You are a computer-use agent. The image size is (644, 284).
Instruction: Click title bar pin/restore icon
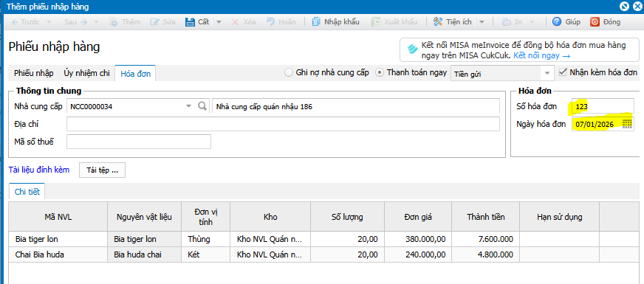(x=624, y=6)
